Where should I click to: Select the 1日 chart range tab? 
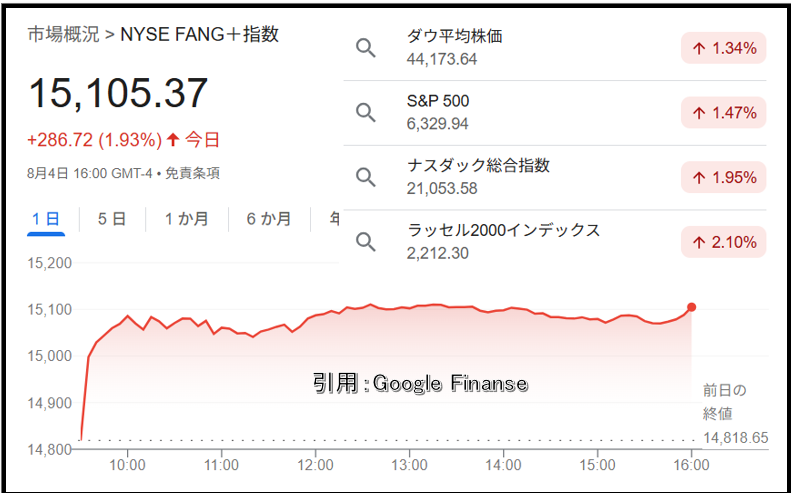click(x=46, y=220)
